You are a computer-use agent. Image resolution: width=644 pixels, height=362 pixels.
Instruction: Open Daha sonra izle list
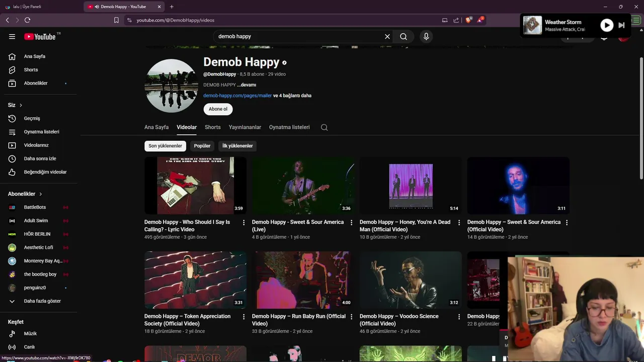[x=40, y=158]
